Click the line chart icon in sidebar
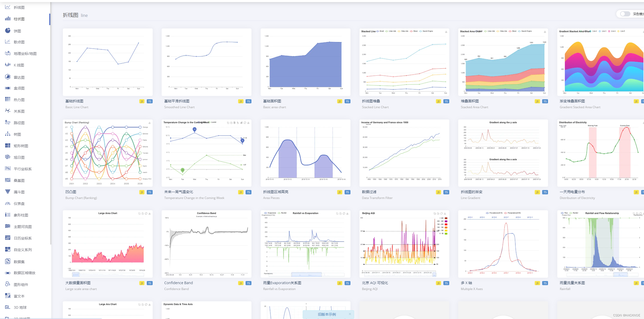This screenshot has height=319, width=644. tap(8, 7)
